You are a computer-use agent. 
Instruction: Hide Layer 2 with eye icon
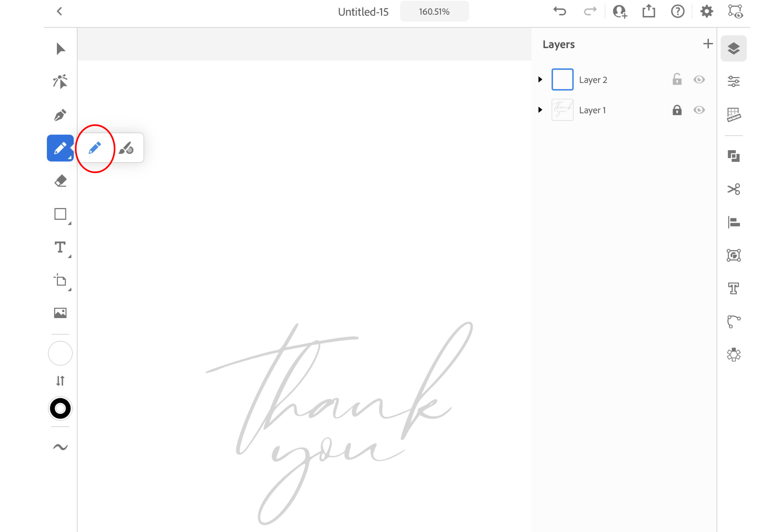click(699, 80)
